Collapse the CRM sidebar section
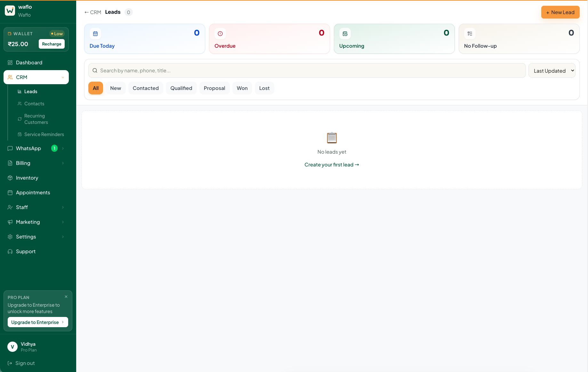 tap(63, 77)
